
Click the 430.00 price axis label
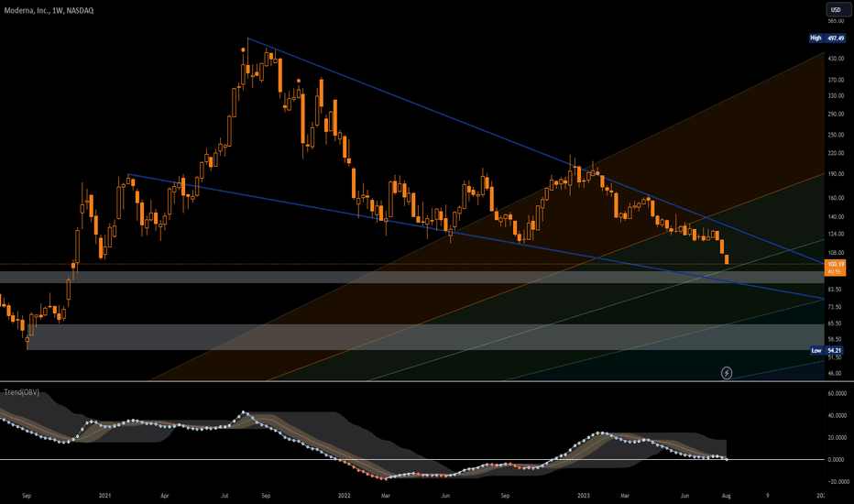pyautogui.click(x=836, y=59)
